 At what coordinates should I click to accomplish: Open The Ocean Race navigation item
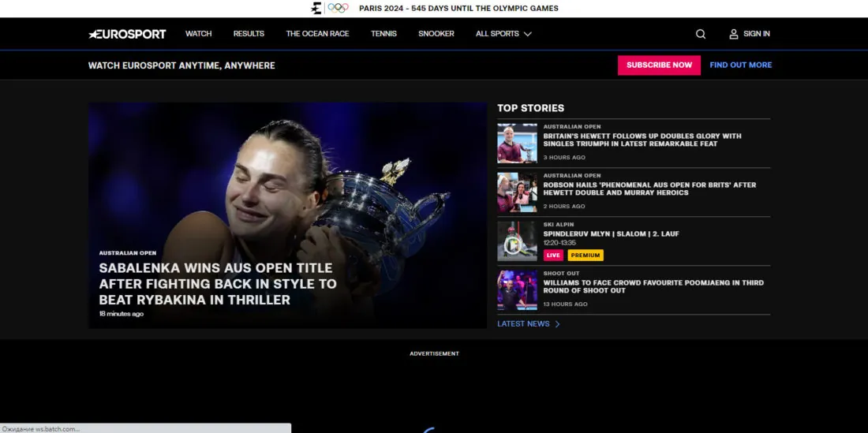tap(317, 34)
